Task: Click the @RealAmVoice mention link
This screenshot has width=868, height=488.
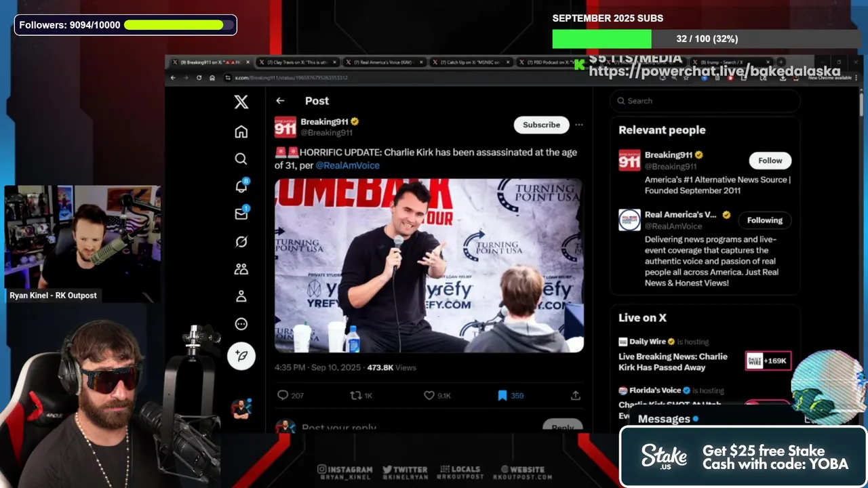Action: [347, 165]
